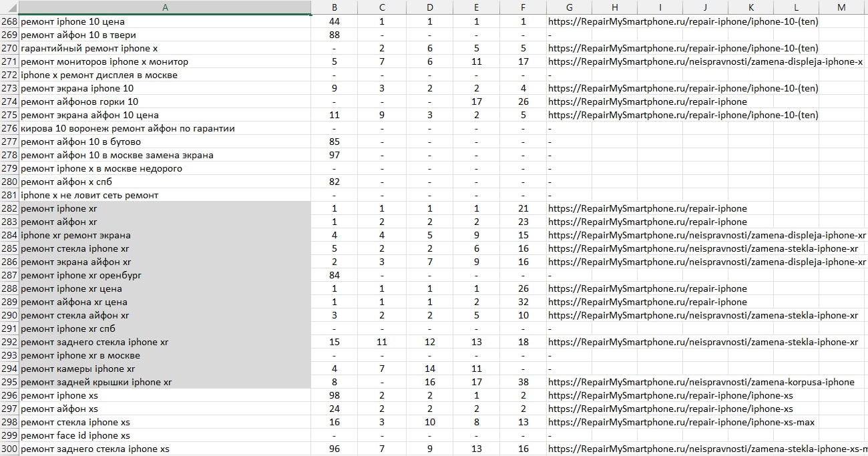Click value 88 in row 269
The image size is (868, 456).
click(335, 35)
